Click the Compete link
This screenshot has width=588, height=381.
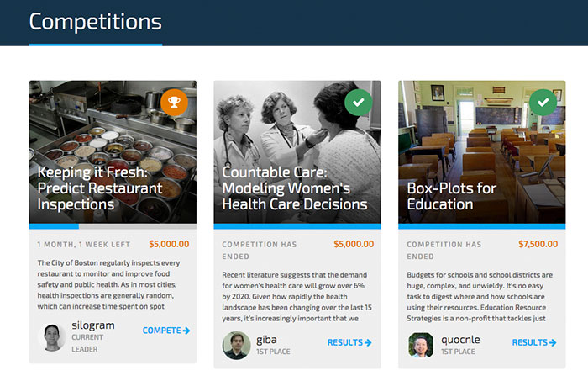click(161, 331)
